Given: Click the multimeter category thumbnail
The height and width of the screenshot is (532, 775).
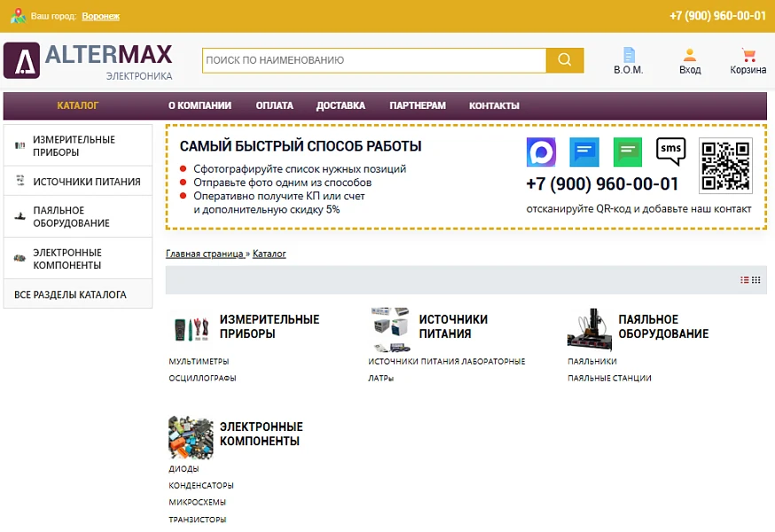Looking at the screenshot, I should [192, 329].
